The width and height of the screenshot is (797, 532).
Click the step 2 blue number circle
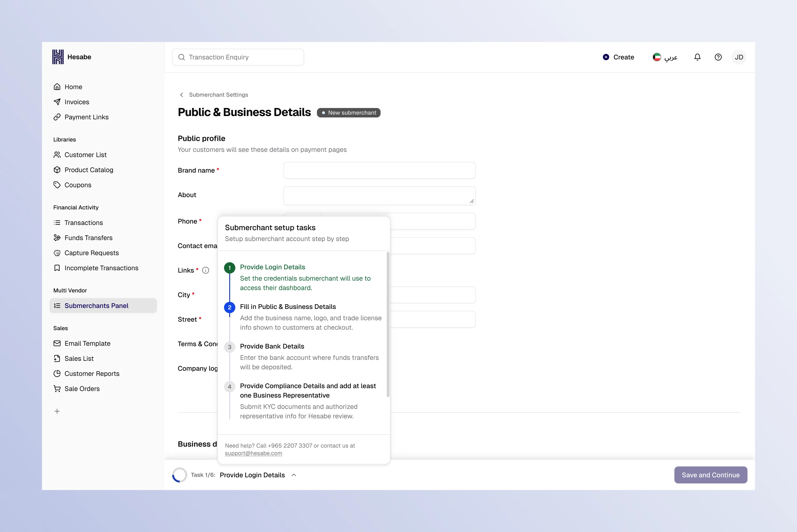click(230, 308)
